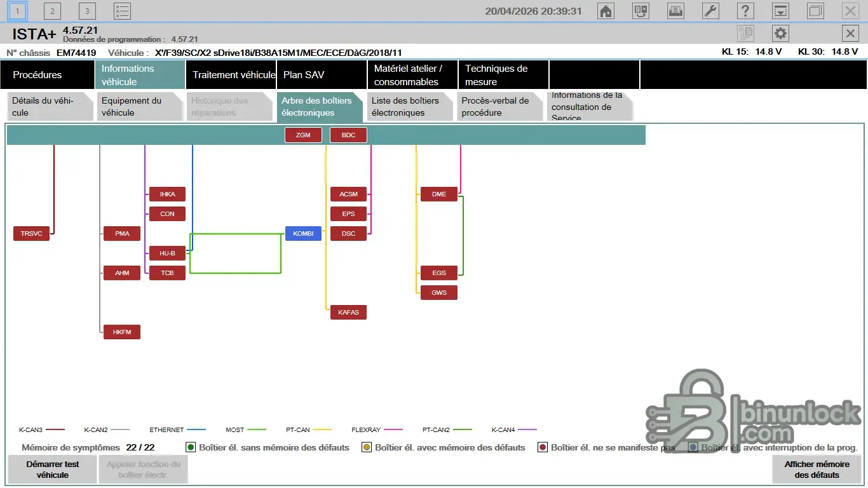
Task: Switch to Equipement du véhicule tab
Action: (138, 107)
